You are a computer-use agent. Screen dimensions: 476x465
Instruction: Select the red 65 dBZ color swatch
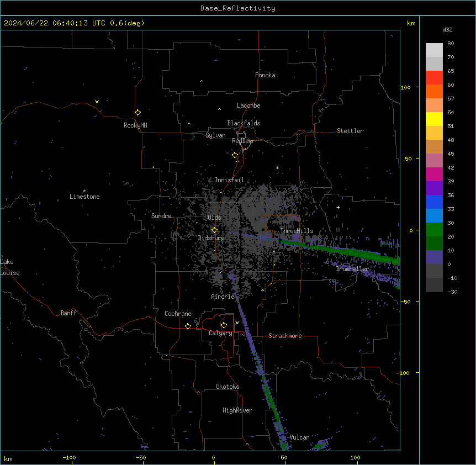tap(434, 77)
